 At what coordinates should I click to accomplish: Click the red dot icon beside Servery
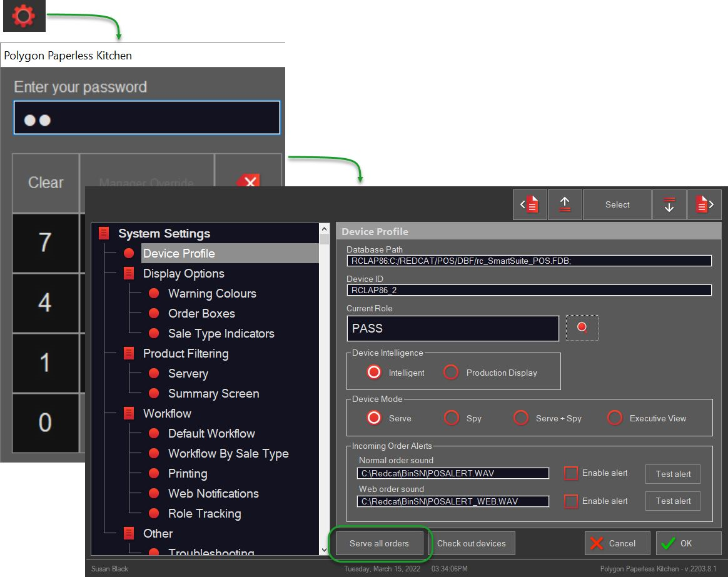pyautogui.click(x=154, y=373)
